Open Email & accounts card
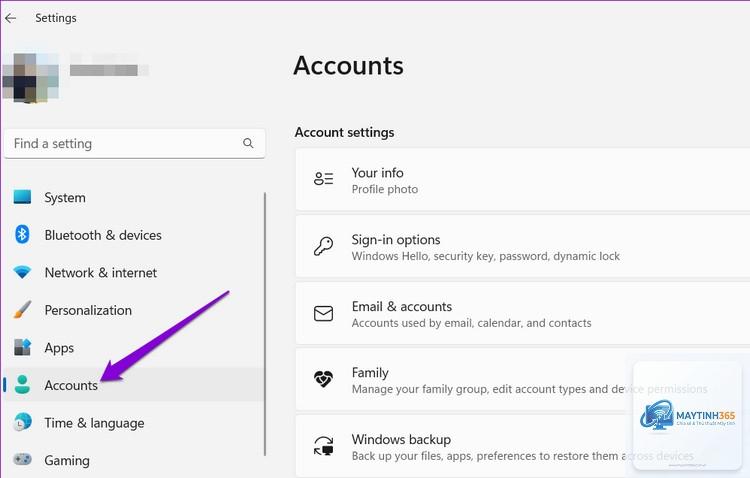This screenshot has height=478, width=750. [x=523, y=313]
